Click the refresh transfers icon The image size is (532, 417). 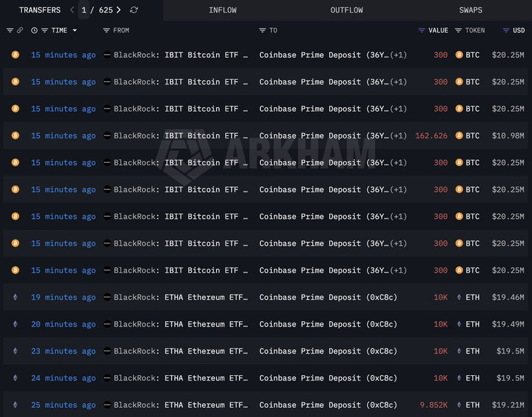[134, 10]
